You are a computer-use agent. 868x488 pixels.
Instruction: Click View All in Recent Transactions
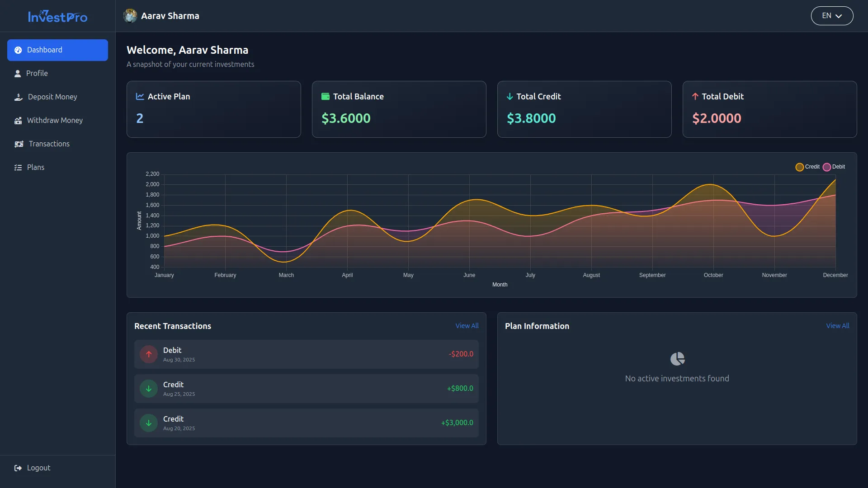pos(467,326)
